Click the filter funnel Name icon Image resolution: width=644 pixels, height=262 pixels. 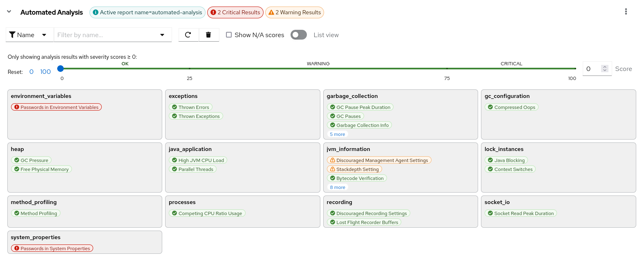tap(12, 35)
